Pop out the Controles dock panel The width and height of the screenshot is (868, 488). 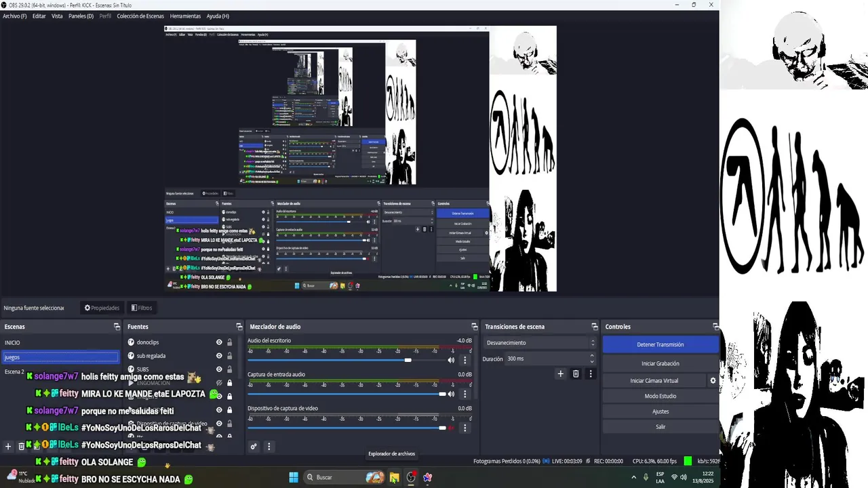click(715, 327)
